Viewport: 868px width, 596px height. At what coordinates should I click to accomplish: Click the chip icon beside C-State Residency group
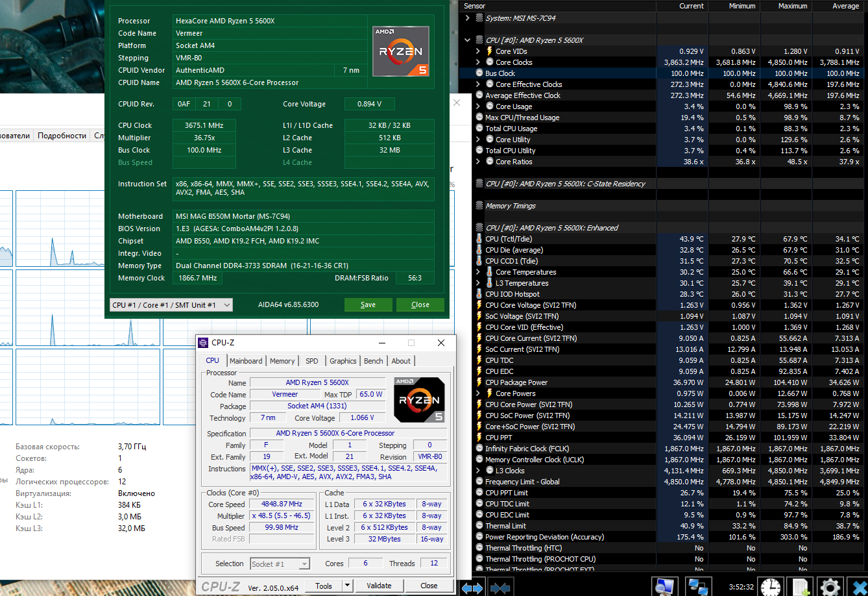479,184
